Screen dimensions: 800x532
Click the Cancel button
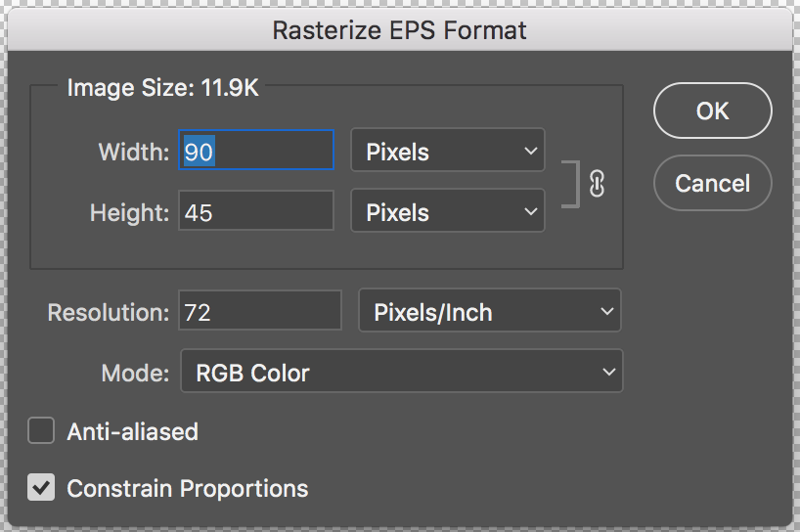tap(712, 183)
